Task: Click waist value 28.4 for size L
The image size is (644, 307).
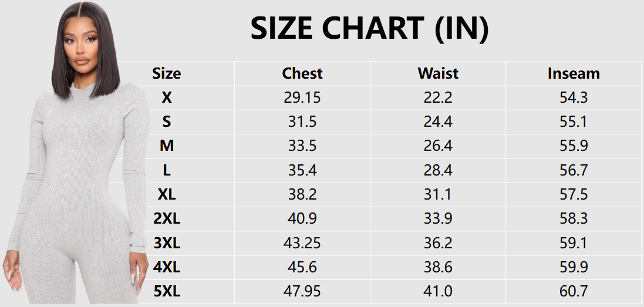Action: (x=438, y=170)
